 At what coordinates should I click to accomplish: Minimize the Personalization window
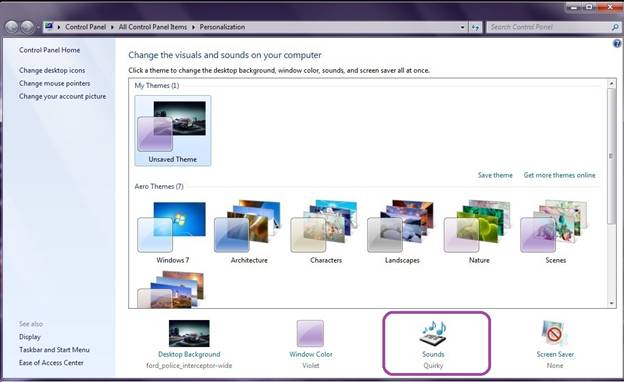[573, 7]
